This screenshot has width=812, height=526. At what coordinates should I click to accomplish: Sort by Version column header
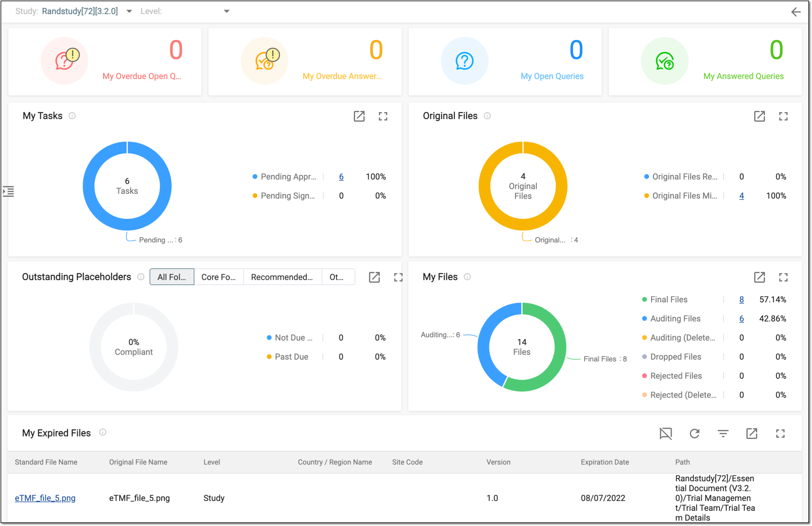pos(498,462)
